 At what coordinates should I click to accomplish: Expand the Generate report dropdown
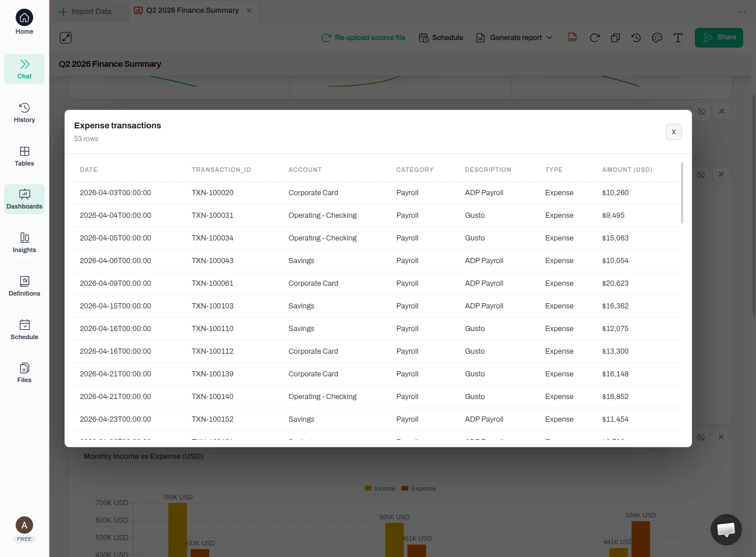point(514,38)
